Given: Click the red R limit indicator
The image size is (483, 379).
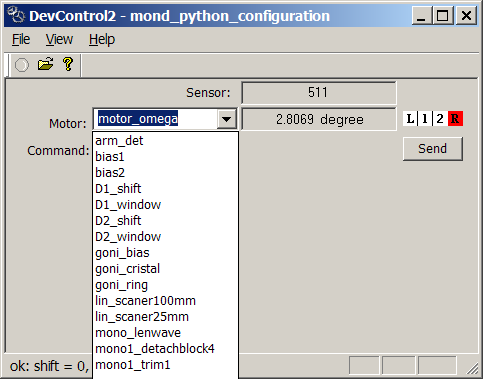Looking at the screenshot, I should click(455, 119).
